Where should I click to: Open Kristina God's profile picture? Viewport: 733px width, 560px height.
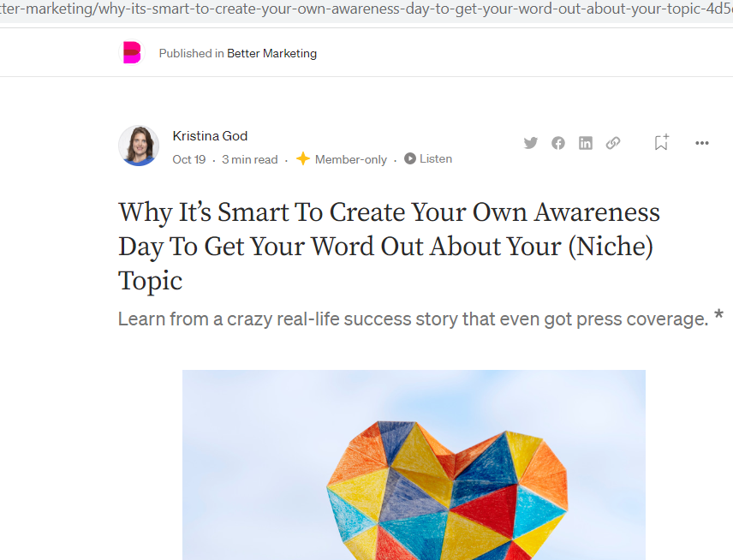point(139,146)
